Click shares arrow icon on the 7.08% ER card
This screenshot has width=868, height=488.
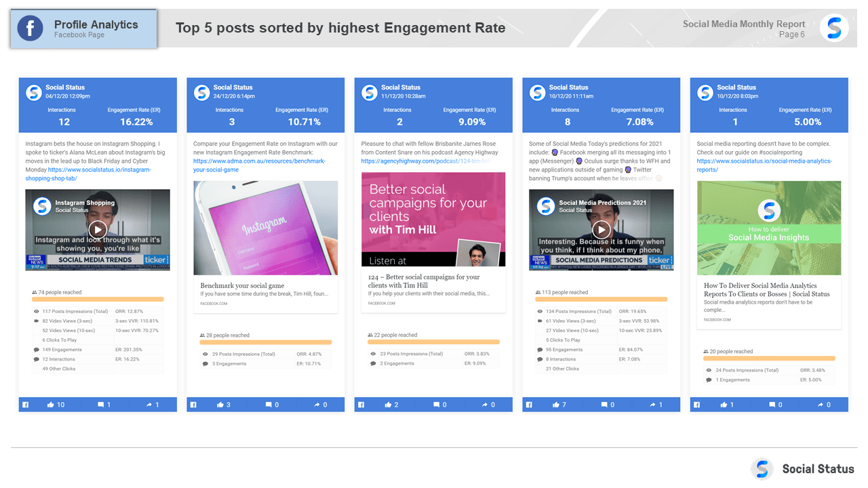pyautogui.click(x=652, y=405)
